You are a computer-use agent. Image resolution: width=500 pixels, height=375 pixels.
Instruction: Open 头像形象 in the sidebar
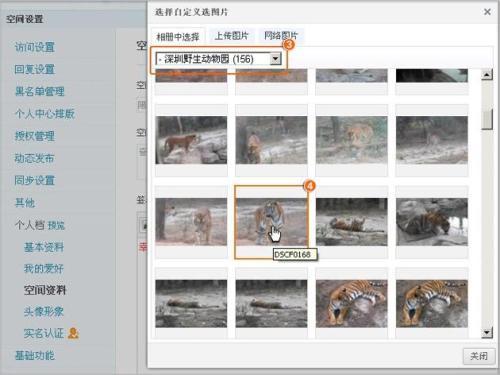point(44,311)
